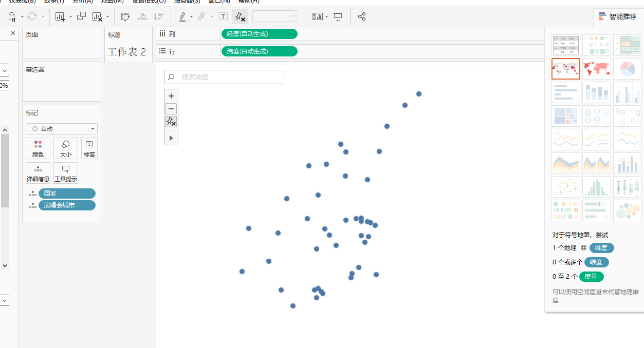The height and width of the screenshot is (348, 644).
Task: Choose highlight table in Show Me
Action: coord(628,45)
